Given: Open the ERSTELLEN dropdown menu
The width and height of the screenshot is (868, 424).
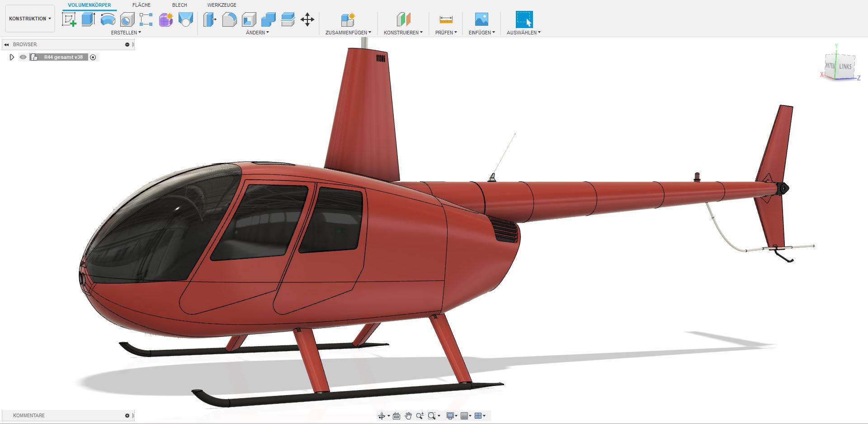Looking at the screenshot, I should point(126,33).
